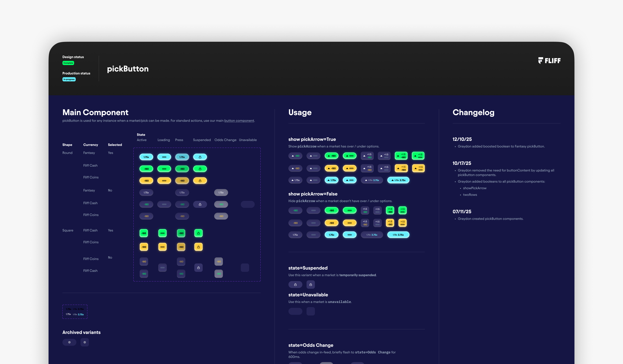
Task: Click square swatch under state=Unavailable
Action: [311, 311]
